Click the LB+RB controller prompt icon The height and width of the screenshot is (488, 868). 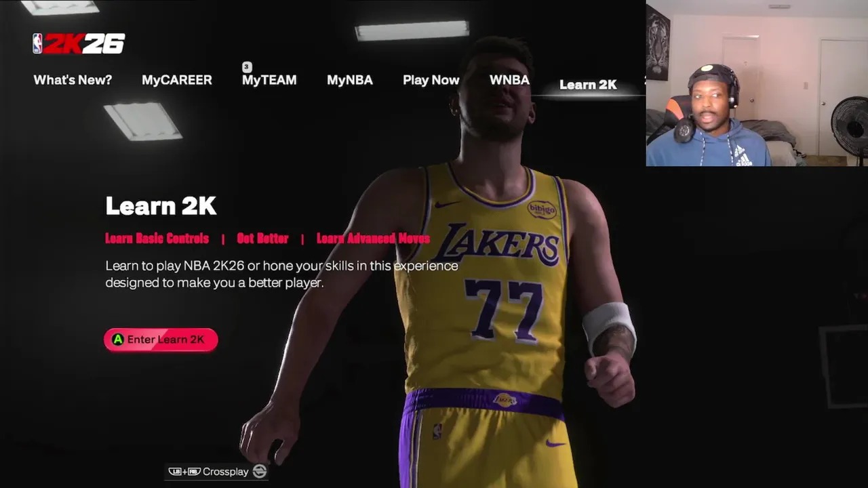click(184, 472)
